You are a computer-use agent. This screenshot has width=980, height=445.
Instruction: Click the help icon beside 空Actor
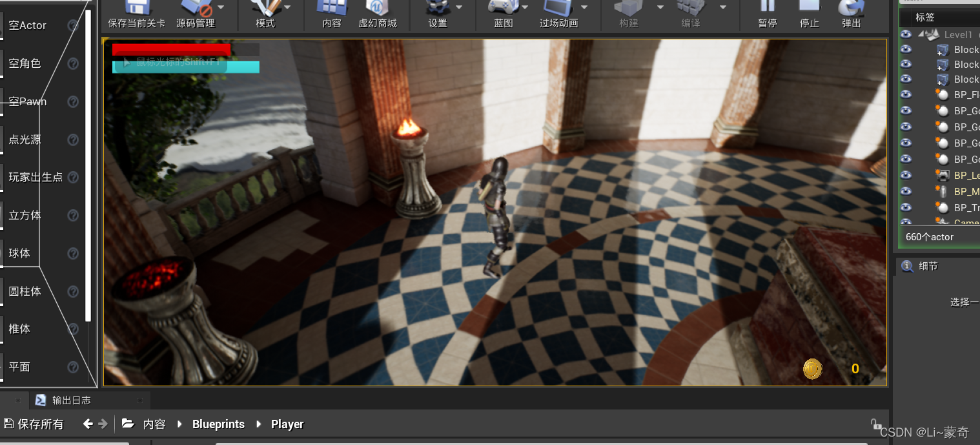click(73, 26)
